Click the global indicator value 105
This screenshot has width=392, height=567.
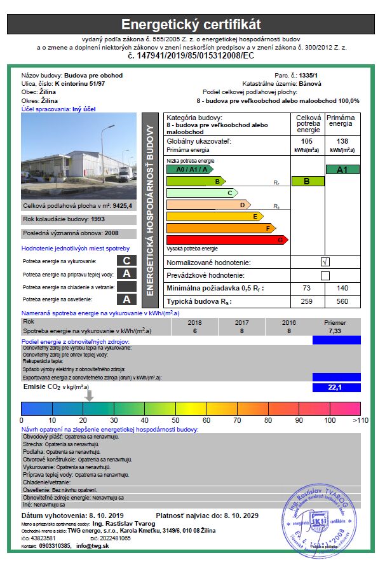pos(307,141)
